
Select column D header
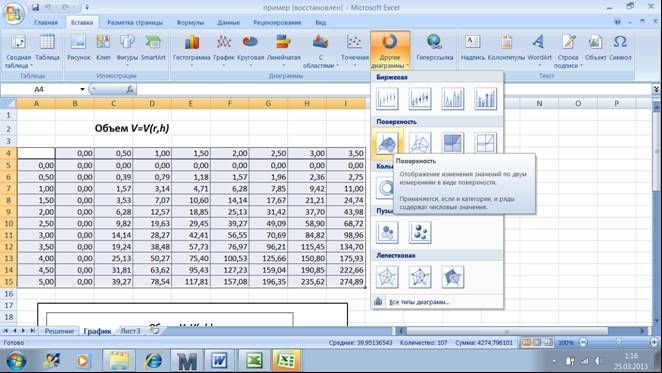pyautogui.click(x=152, y=103)
